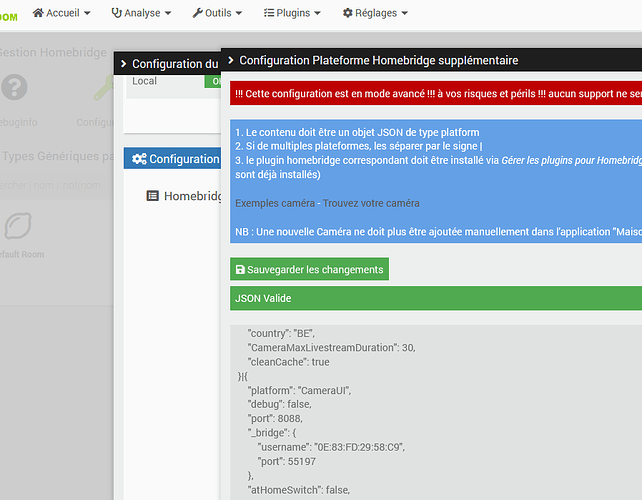Click chevron in Configuration du dialog title
The height and width of the screenshot is (500, 642).
123,63
